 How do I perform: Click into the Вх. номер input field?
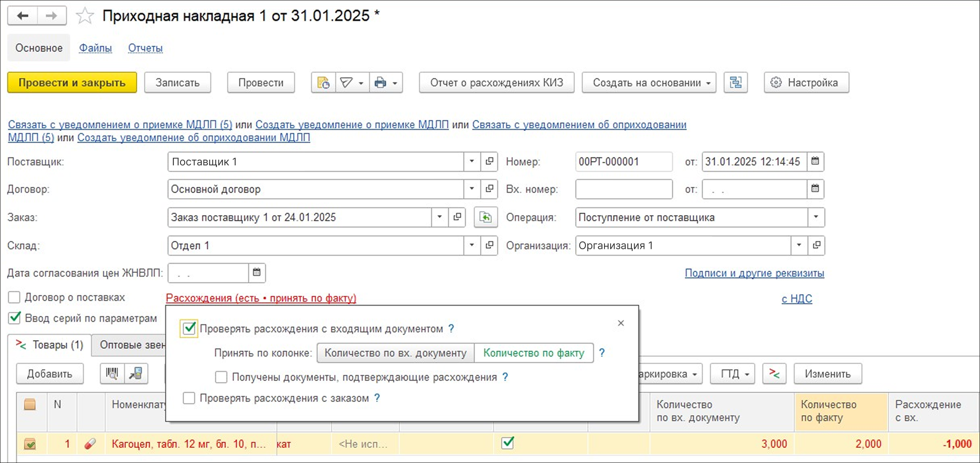[623, 189]
